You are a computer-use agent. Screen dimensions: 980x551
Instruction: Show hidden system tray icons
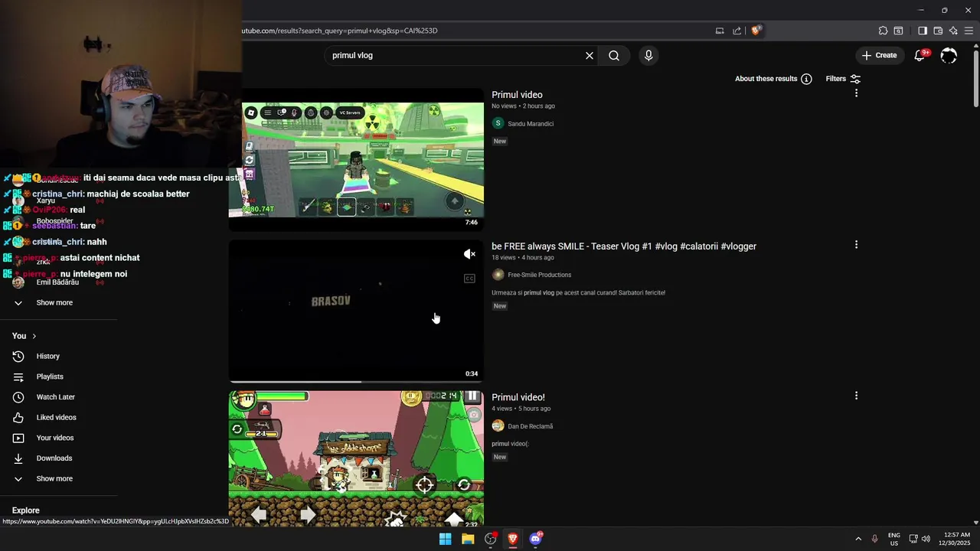858,539
